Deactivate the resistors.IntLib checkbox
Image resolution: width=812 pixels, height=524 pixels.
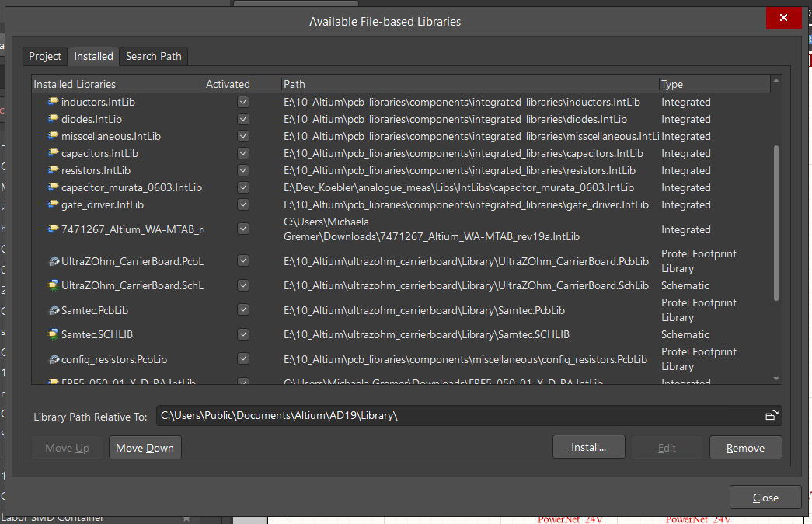pos(243,170)
